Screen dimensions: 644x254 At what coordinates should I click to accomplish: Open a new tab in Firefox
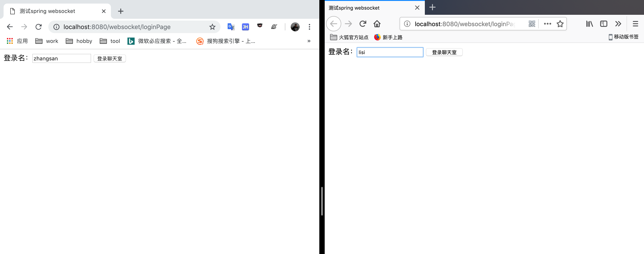(432, 8)
